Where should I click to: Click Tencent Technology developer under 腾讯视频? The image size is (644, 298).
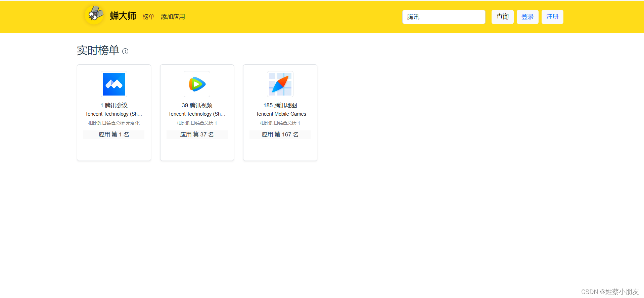[x=197, y=114]
